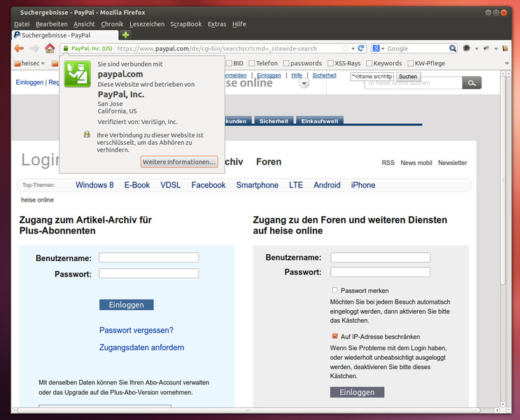
Task: Open the RSS link
Action: (x=388, y=162)
